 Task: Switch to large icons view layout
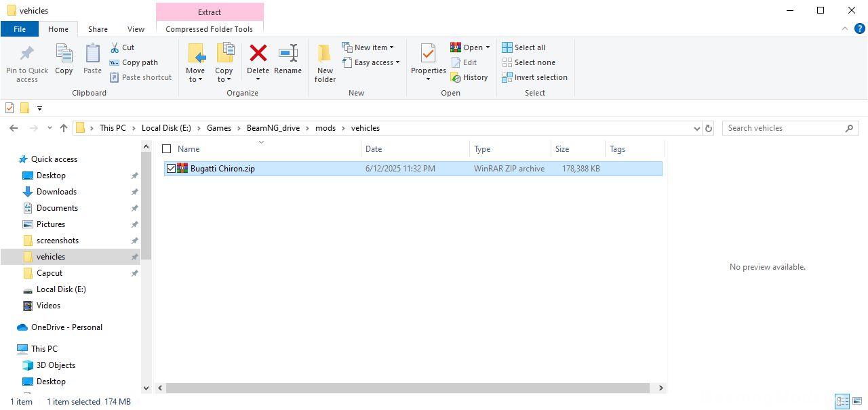click(858, 402)
